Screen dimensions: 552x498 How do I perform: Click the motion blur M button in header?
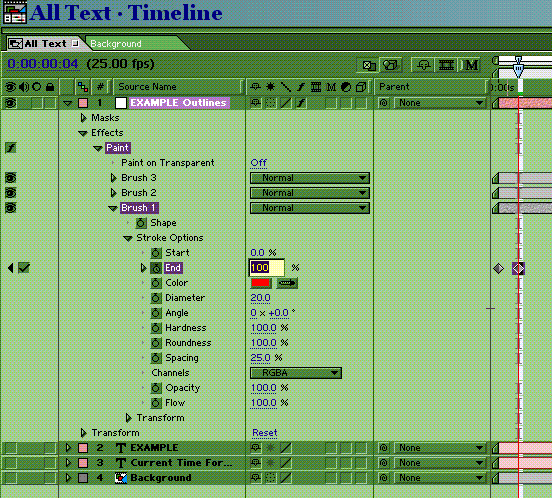pyautogui.click(x=471, y=65)
